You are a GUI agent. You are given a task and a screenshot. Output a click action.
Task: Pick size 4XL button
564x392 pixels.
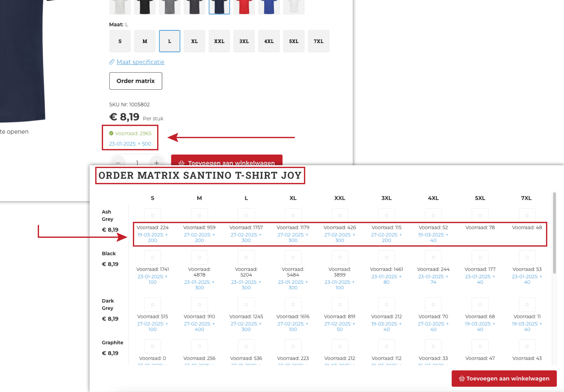pos(269,41)
